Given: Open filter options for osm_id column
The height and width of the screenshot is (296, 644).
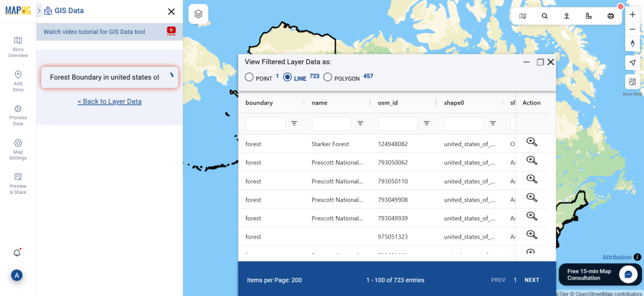Looking at the screenshot, I should (x=427, y=123).
